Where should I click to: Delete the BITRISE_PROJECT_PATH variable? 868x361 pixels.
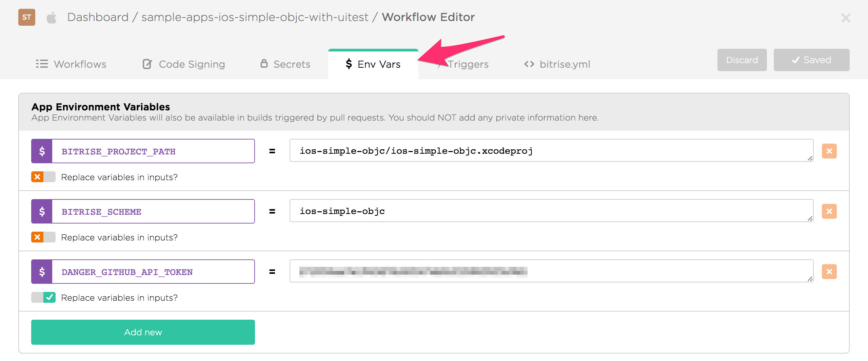click(x=829, y=151)
